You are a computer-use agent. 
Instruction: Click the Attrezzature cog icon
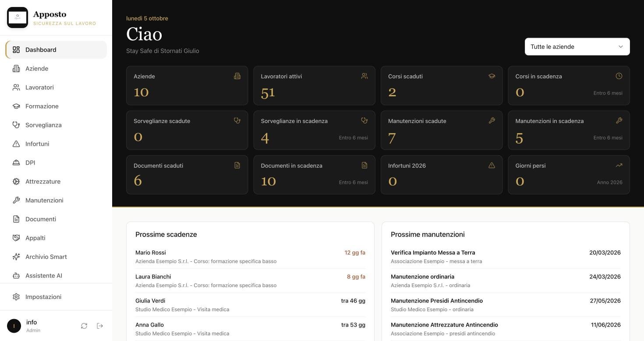[16, 182]
